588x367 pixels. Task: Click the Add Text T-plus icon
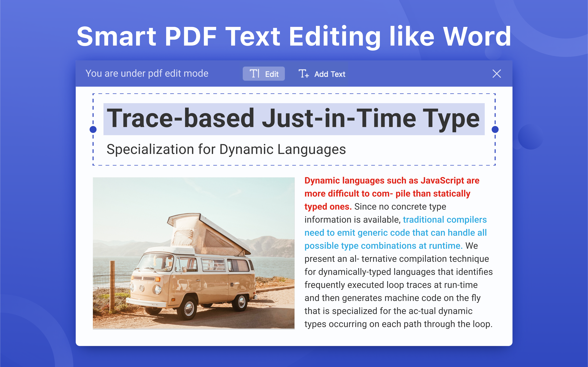(x=303, y=74)
